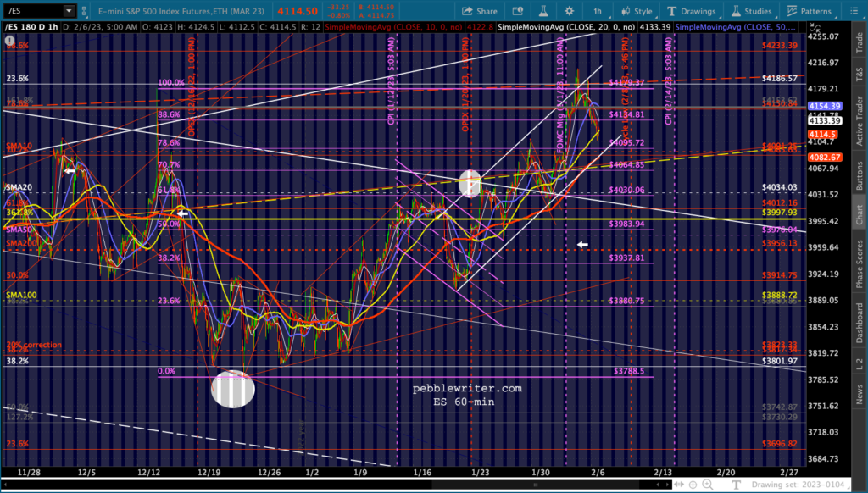The image size is (868, 493).
Task: Click the $3788.5 Fibonacci level label
Action: pyautogui.click(x=629, y=371)
